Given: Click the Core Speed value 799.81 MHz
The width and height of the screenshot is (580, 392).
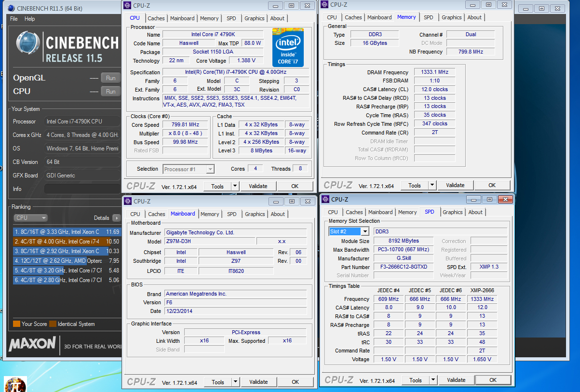Looking at the screenshot, I should pyautogui.click(x=185, y=124).
